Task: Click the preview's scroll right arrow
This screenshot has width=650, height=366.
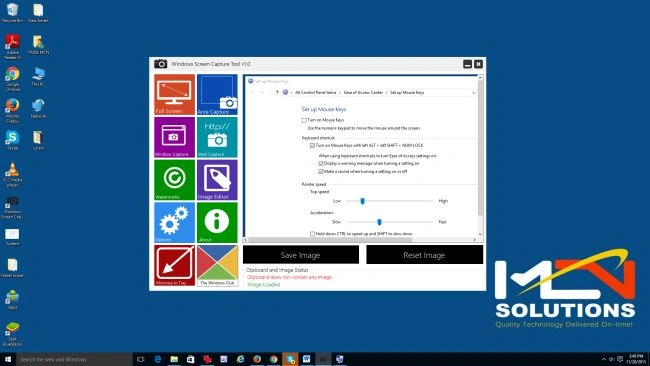Action: click(x=475, y=240)
